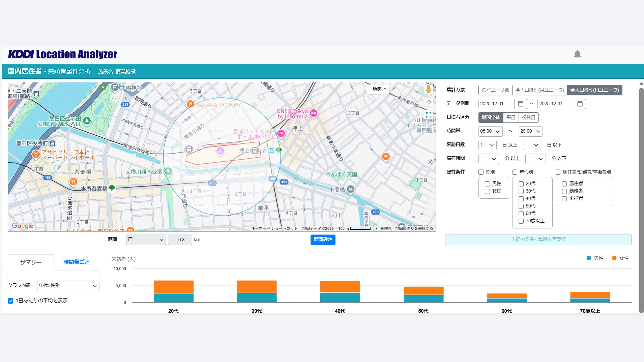Switch to the 時間帯ごと tab
Image resolution: width=644 pixels, height=362 pixels.
coord(76,262)
